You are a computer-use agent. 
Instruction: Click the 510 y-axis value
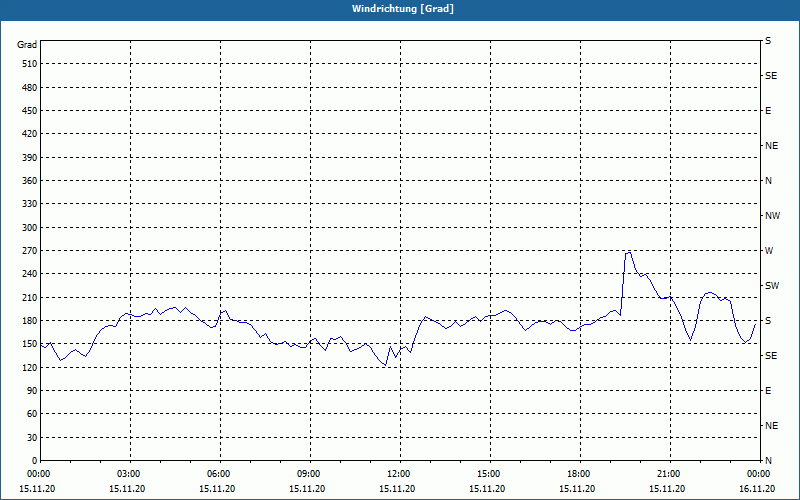point(30,64)
